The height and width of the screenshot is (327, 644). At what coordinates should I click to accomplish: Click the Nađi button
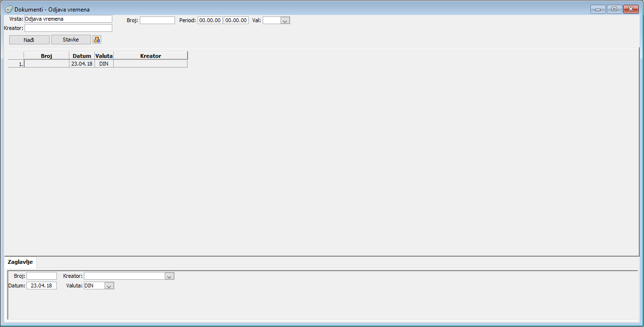click(x=29, y=40)
